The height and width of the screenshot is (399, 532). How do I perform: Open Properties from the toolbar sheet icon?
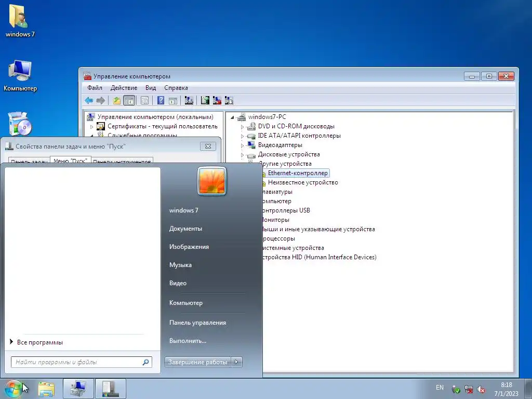click(145, 100)
